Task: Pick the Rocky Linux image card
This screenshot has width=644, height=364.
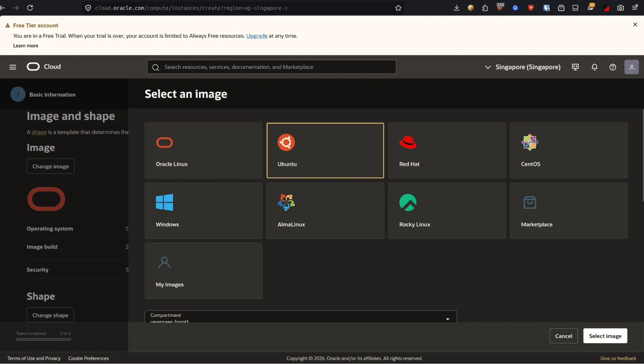Action: tap(447, 211)
